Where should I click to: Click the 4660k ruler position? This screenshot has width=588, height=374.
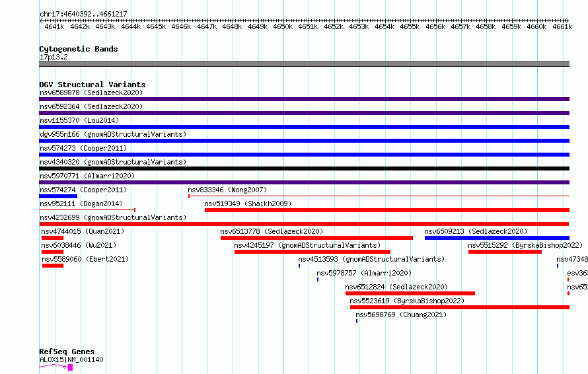536,26
